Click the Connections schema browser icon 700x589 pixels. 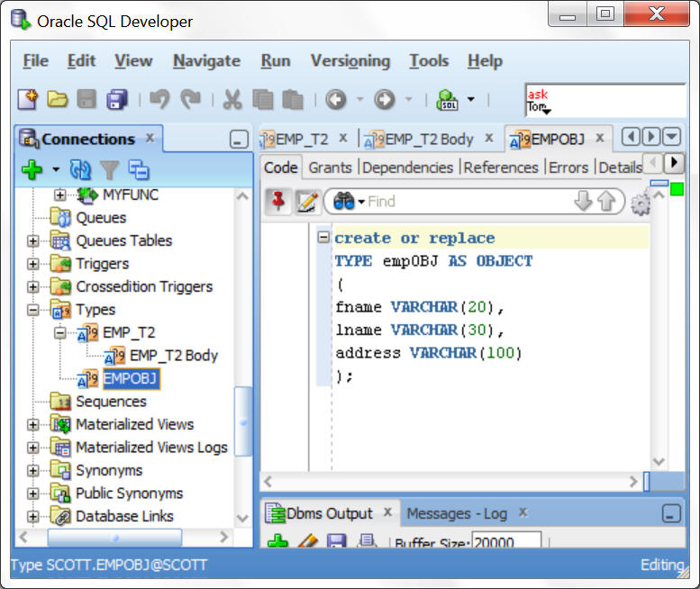click(x=139, y=169)
